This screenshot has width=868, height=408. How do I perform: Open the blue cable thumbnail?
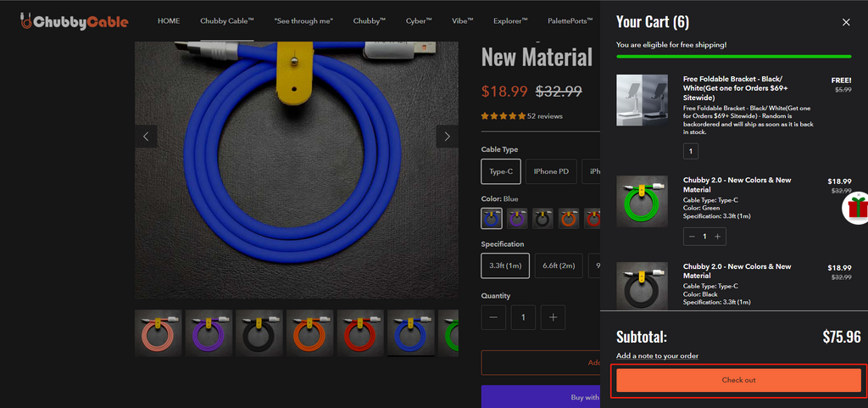click(411, 333)
